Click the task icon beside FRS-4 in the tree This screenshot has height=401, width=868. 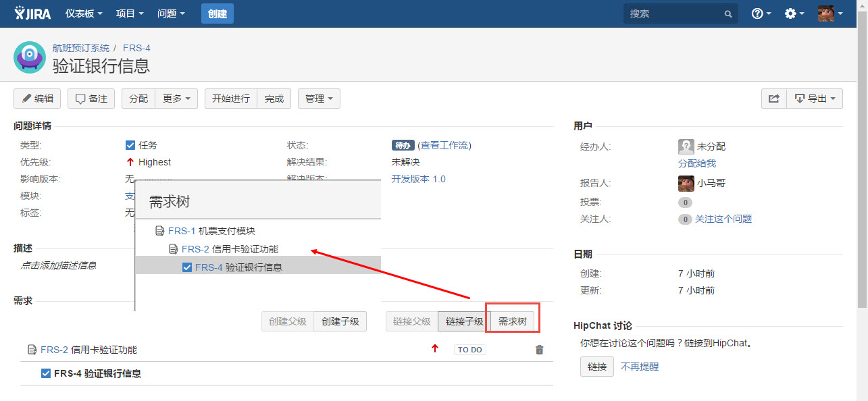[x=187, y=267]
